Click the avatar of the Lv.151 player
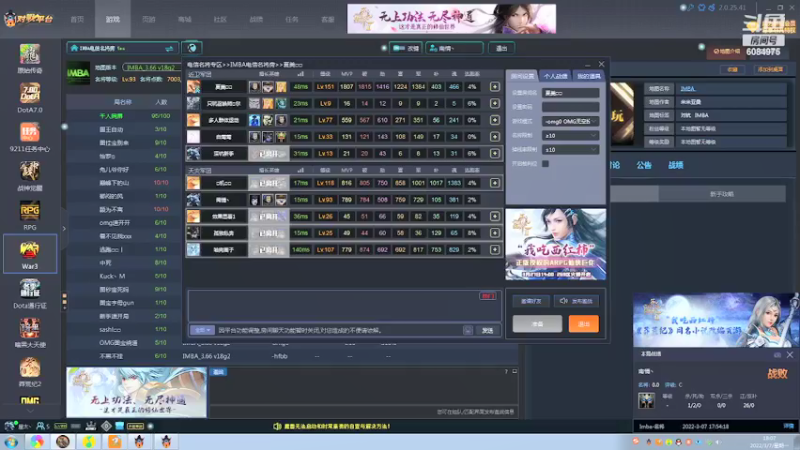 coord(193,87)
